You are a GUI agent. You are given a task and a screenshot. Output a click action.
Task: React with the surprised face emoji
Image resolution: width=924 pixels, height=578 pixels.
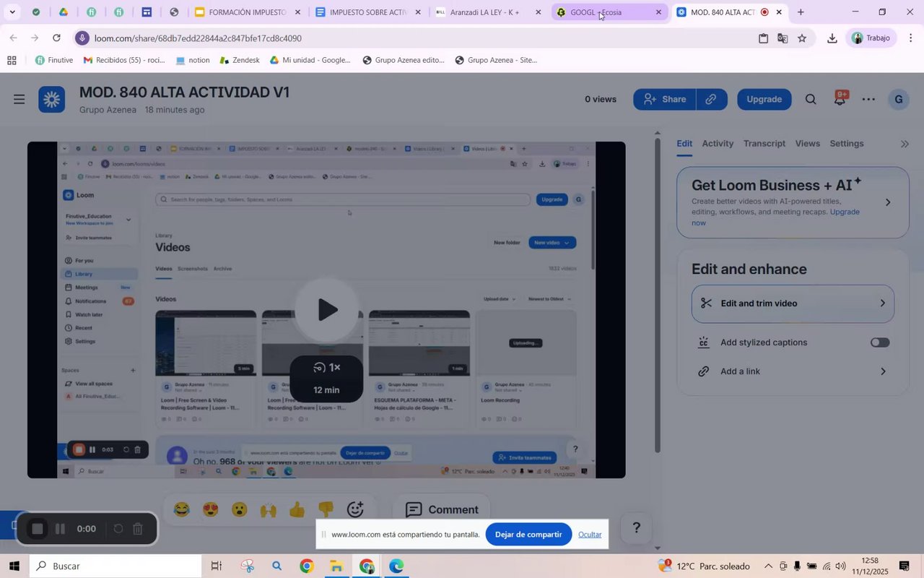click(x=239, y=510)
